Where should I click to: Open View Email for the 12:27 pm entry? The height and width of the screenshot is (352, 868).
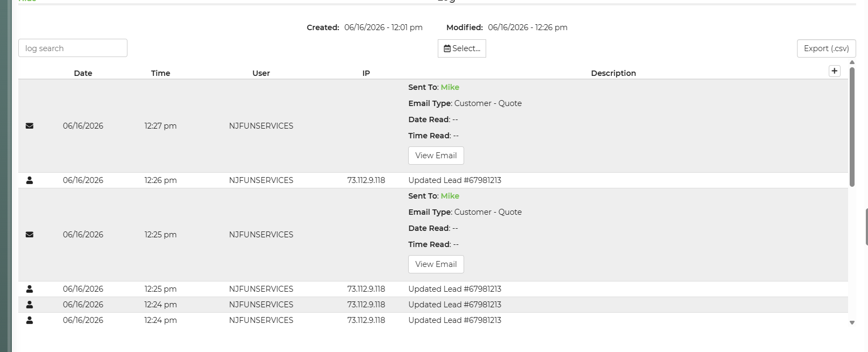[x=436, y=156]
